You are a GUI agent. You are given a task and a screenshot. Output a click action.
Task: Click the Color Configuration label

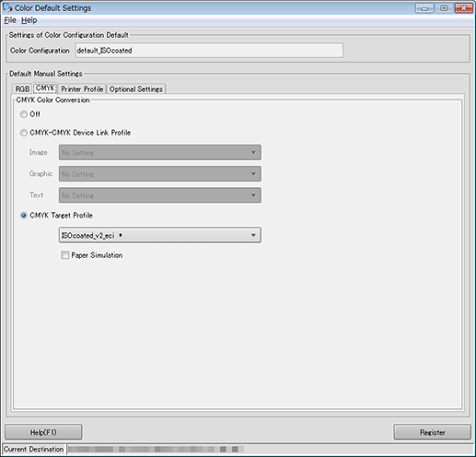(x=40, y=51)
